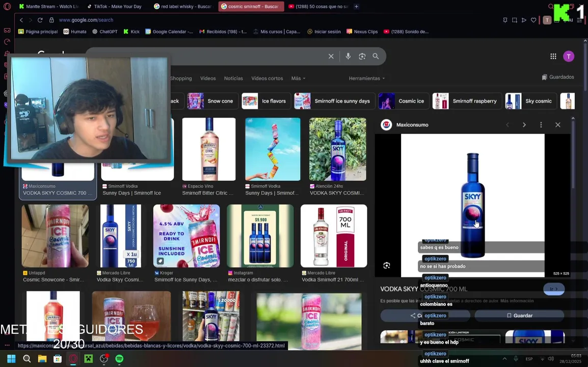
Task: Show next image in Maxiconsumo preview panel
Action: coord(524,125)
